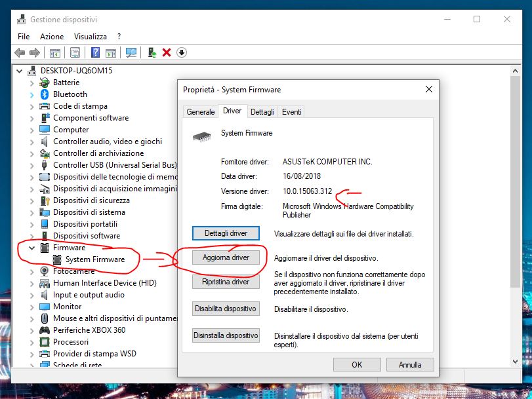This screenshot has width=532, height=399.
Task: Click the Computer category icon
Action: 45,130
